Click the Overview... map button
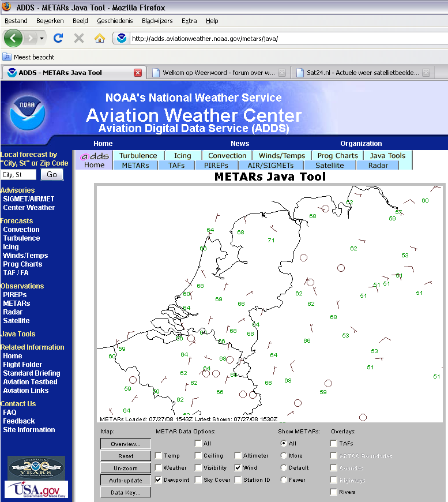The width and height of the screenshot is (448, 502). (126, 444)
